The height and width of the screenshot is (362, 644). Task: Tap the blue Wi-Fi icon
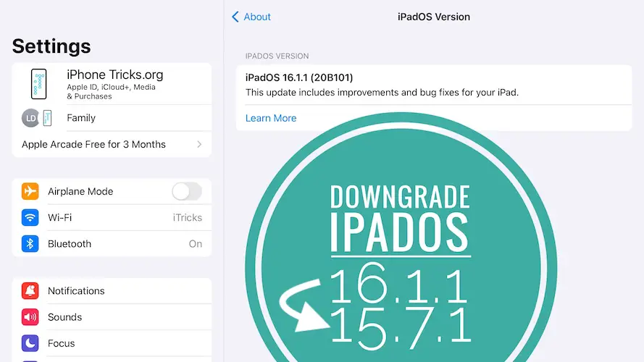(30, 217)
